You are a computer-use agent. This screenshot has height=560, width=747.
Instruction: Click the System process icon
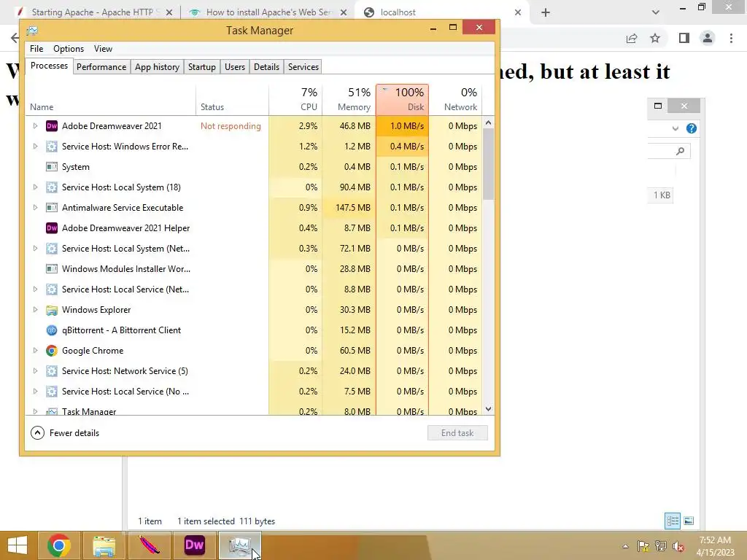pyautogui.click(x=52, y=167)
